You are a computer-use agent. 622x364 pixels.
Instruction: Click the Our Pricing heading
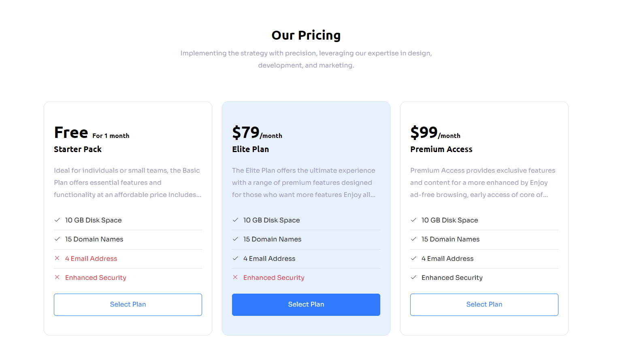(x=306, y=36)
